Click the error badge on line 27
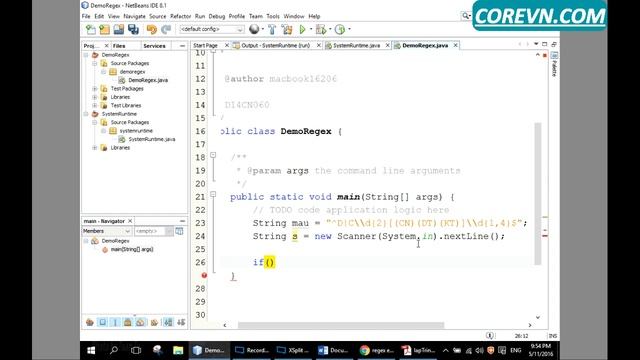 click(x=204, y=276)
